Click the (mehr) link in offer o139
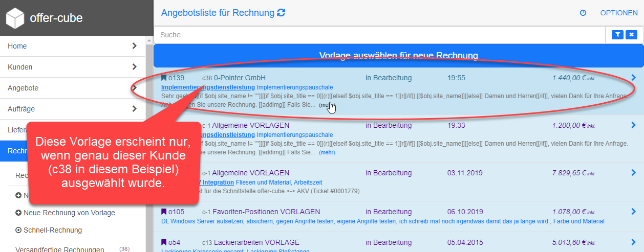Viewport: 644px width, 252px height. pyautogui.click(x=327, y=105)
